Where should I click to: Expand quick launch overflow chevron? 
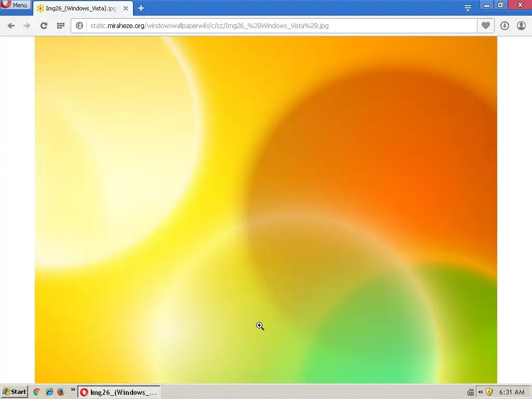pyautogui.click(x=73, y=390)
